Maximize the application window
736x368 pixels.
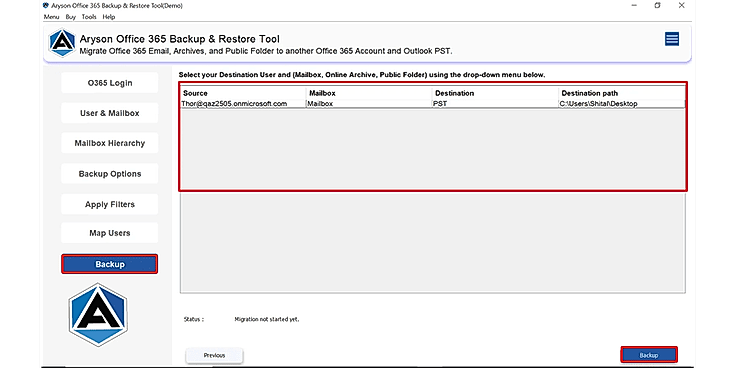coord(658,6)
